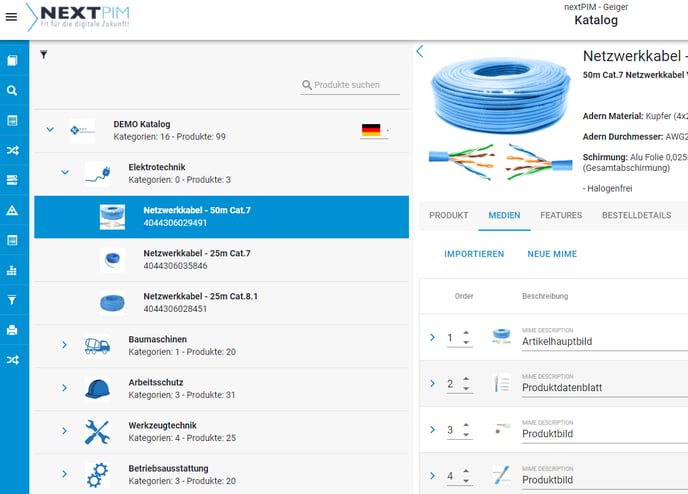Select Netzwerkkabel - 50m Cat.7 product row
688x494 pixels.
[222, 217]
